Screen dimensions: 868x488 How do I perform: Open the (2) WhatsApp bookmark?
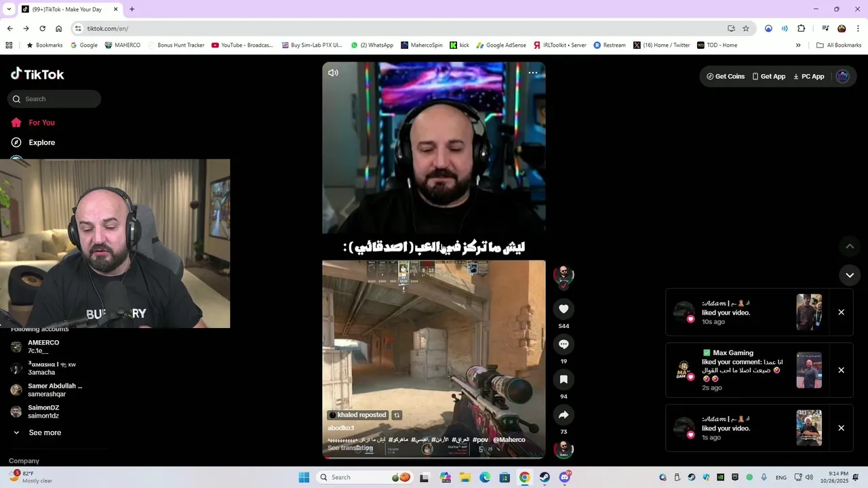click(x=372, y=45)
